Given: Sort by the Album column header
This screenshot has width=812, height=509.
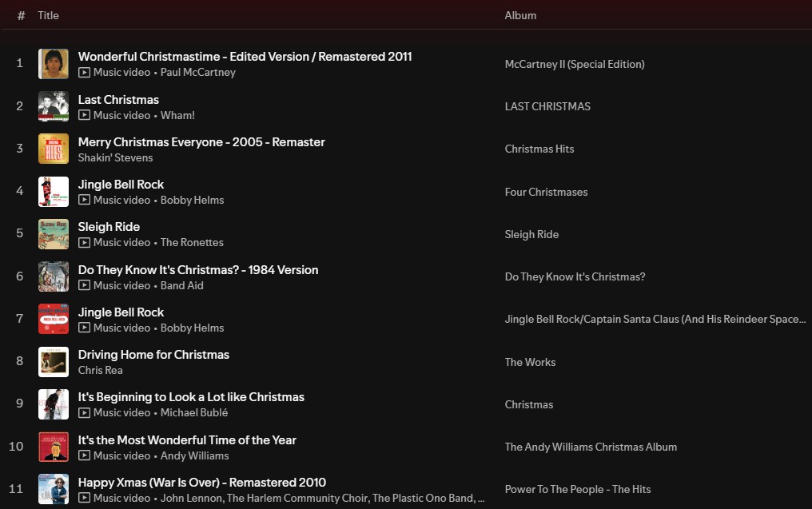Looking at the screenshot, I should (520, 15).
